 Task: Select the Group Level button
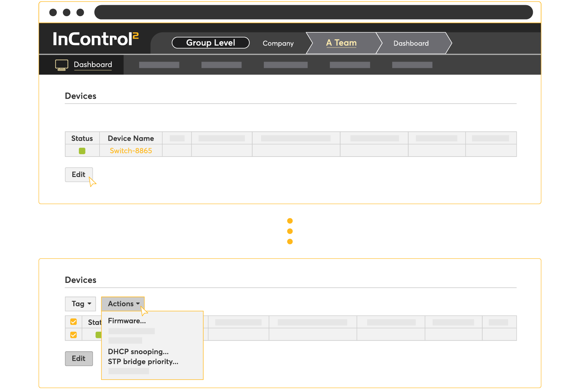(210, 43)
